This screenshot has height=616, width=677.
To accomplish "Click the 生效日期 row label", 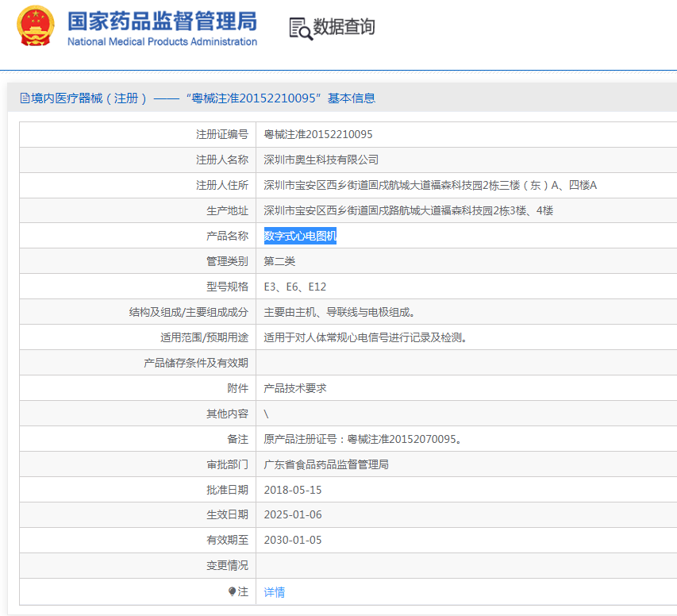I will [x=227, y=514].
